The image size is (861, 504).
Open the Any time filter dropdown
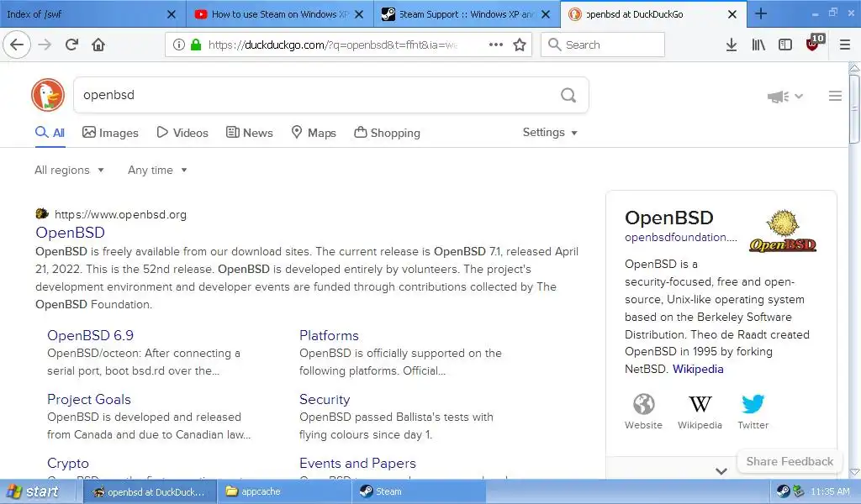[x=157, y=170]
